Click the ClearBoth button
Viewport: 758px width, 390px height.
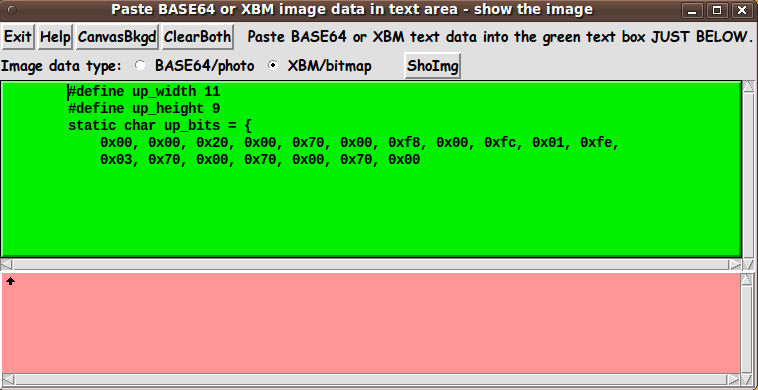click(x=198, y=37)
